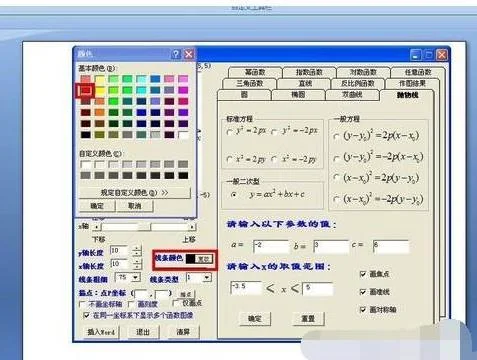Image resolution: width=477 pixels, height=360 pixels.
Task: Select the highlighted red basic color swatch
Action: pyautogui.click(x=86, y=90)
